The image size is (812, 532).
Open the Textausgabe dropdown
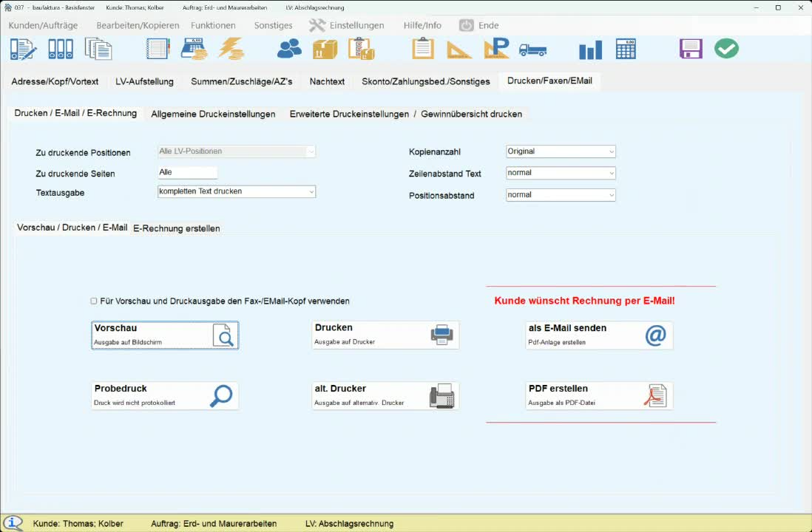(x=237, y=191)
